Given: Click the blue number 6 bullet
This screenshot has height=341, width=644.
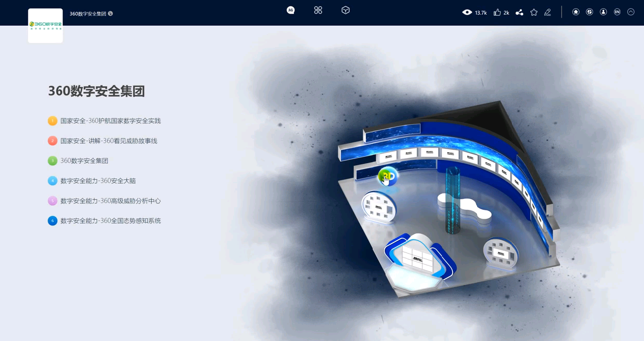Looking at the screenshot, I should coord(52,220).
